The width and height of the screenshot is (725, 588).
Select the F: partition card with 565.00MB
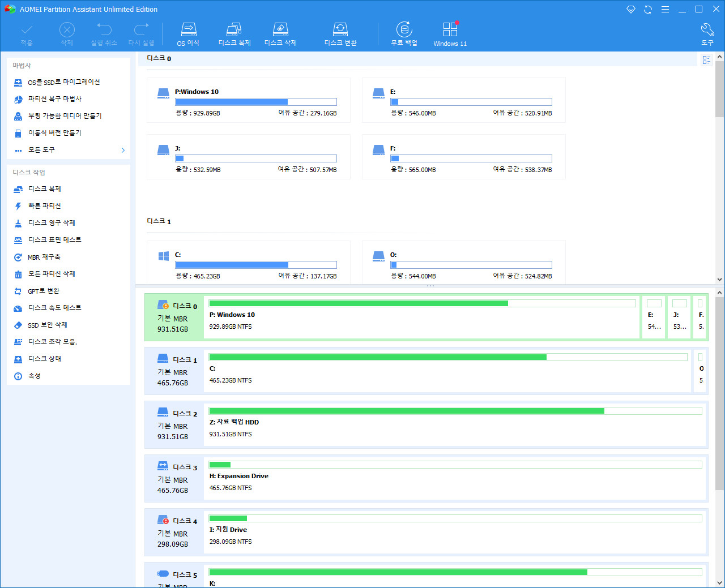[x=464, y=157]
